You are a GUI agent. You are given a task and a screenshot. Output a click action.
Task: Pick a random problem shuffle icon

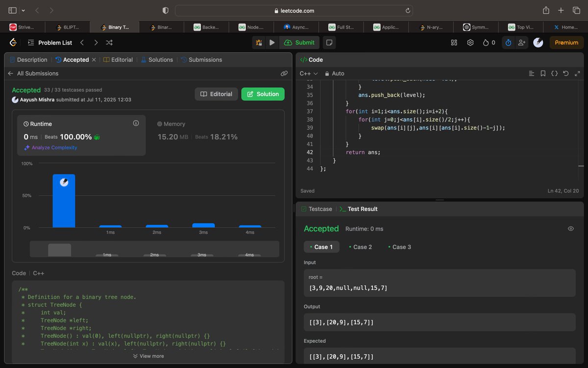coord(109,43)
